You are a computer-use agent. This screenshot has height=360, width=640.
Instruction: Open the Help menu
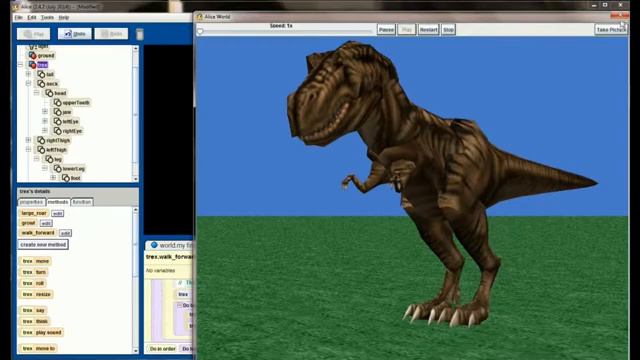tap(64, 18)
